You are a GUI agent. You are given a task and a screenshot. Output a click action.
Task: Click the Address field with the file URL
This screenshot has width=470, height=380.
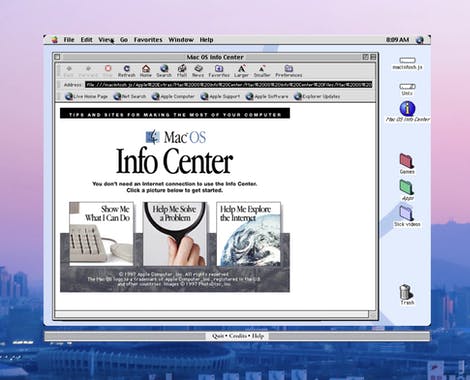228,85
